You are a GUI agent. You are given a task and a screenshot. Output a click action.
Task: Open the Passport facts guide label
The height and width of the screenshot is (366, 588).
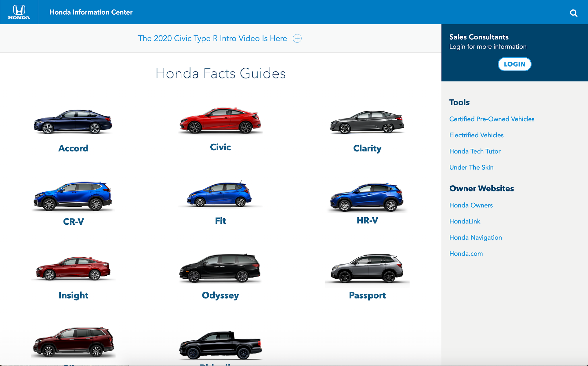click(367, 295)
